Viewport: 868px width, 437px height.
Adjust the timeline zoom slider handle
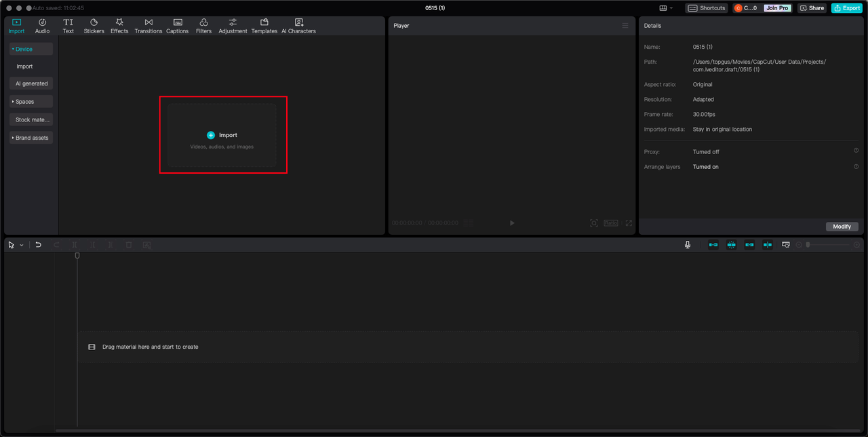coord(808,244)
